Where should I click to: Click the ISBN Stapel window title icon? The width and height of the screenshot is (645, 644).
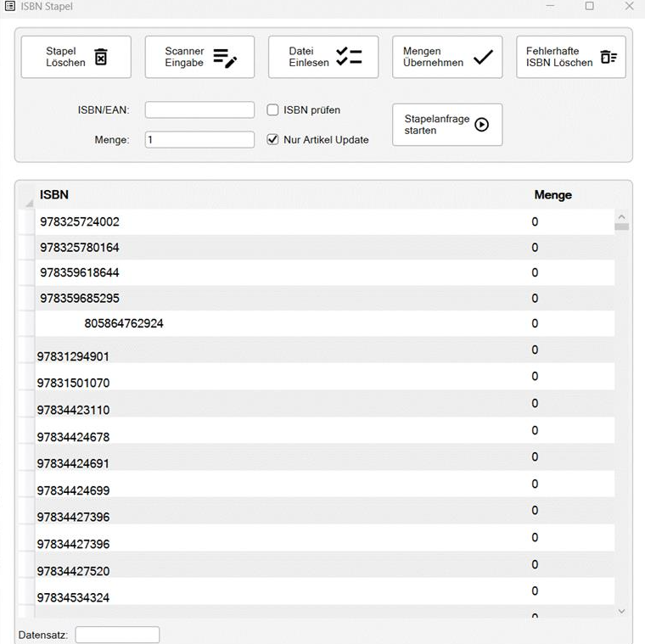point(9,6)
